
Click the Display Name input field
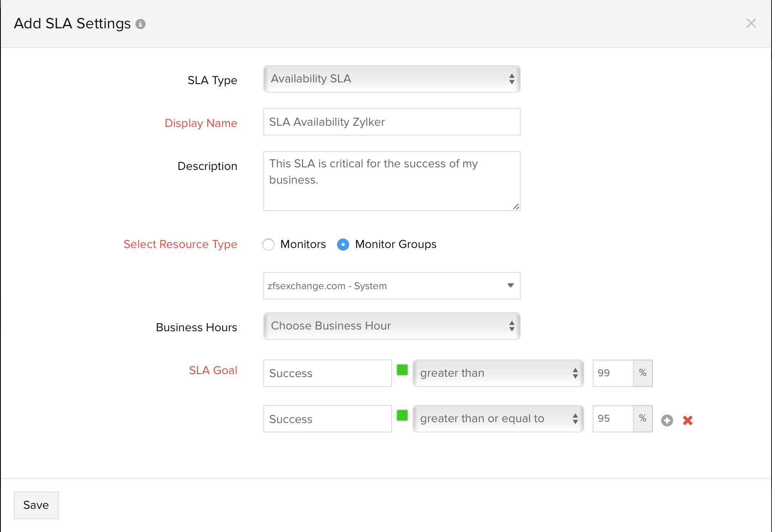(392, 122)
